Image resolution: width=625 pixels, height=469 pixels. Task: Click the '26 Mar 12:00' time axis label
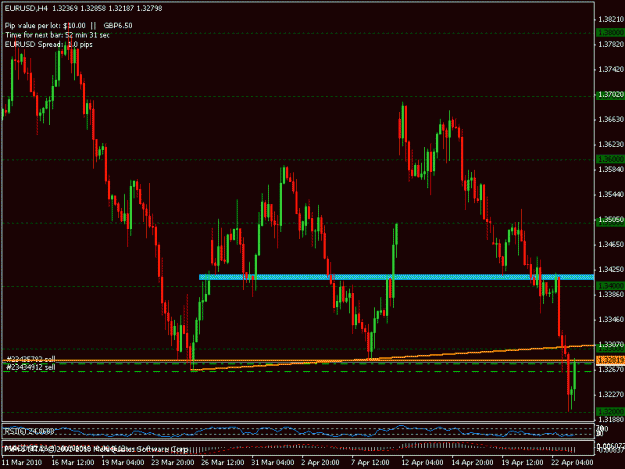(x=222, y=463)
